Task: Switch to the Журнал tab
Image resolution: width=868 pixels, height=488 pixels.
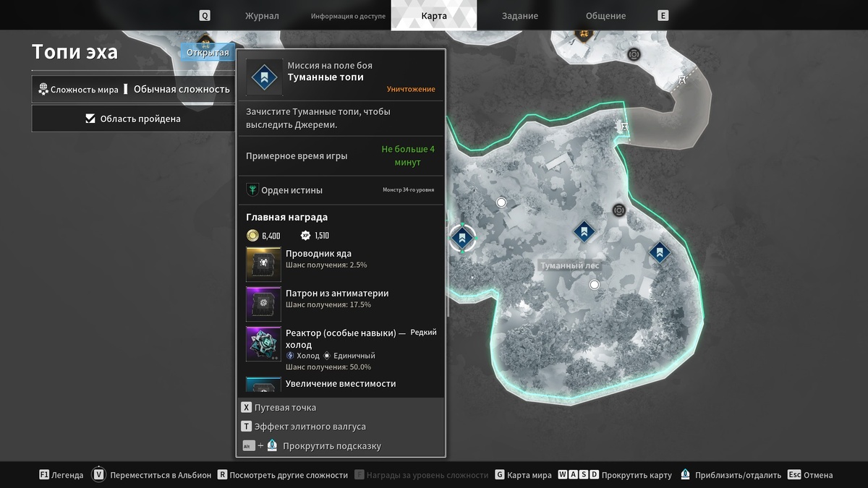Action: [262, 16]
